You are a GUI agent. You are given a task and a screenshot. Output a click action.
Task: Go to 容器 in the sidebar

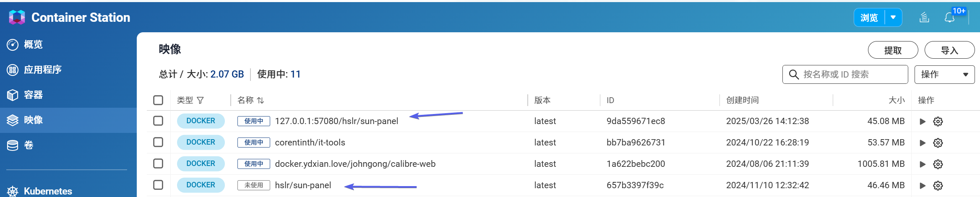pos(33,95)
